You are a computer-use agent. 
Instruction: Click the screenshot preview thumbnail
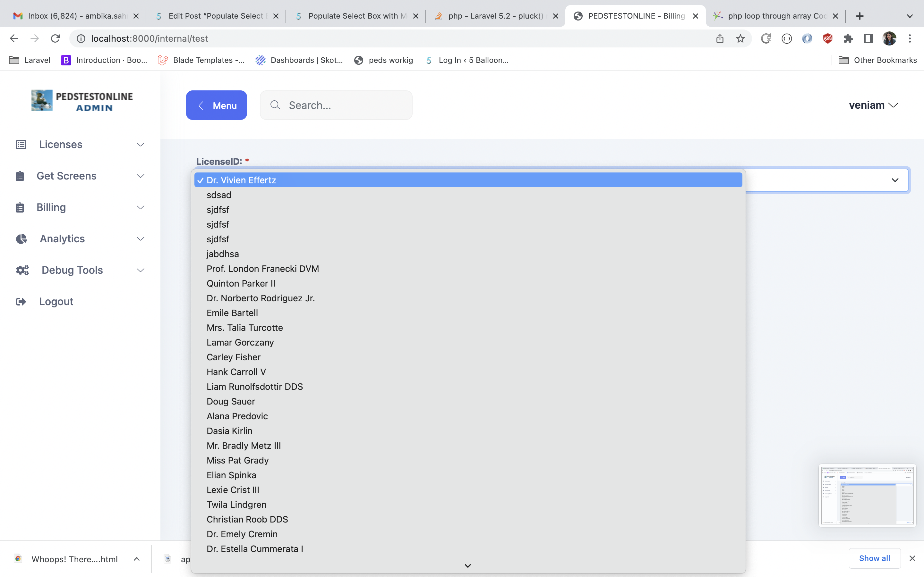(867, 495)
